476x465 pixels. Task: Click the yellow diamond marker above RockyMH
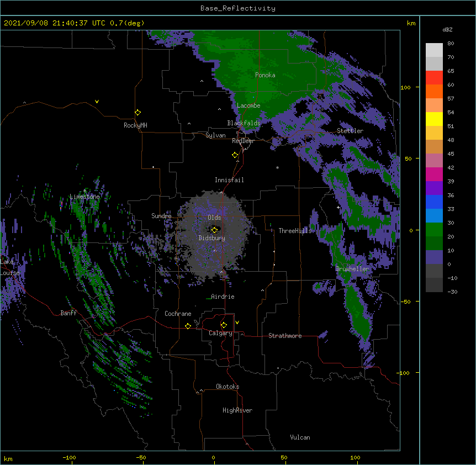tap(137, 113)
